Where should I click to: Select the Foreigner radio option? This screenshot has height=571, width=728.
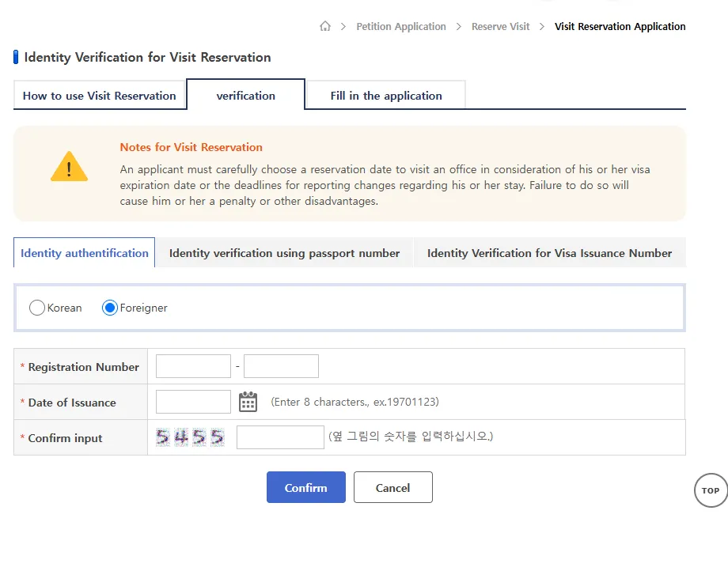coord(109,308)
